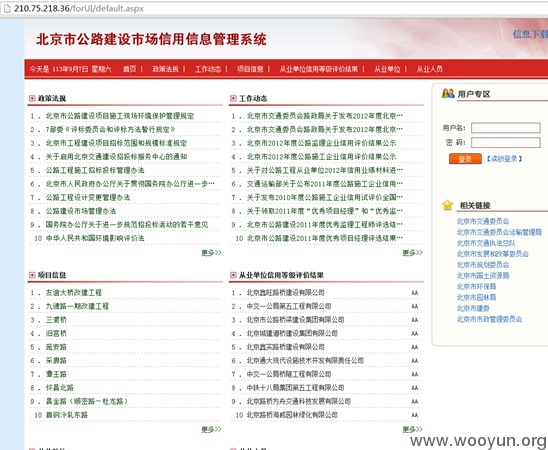The image size is (548, 450).
Task: Show more credit rating results via 更多>>
Action: click(412, 429)
